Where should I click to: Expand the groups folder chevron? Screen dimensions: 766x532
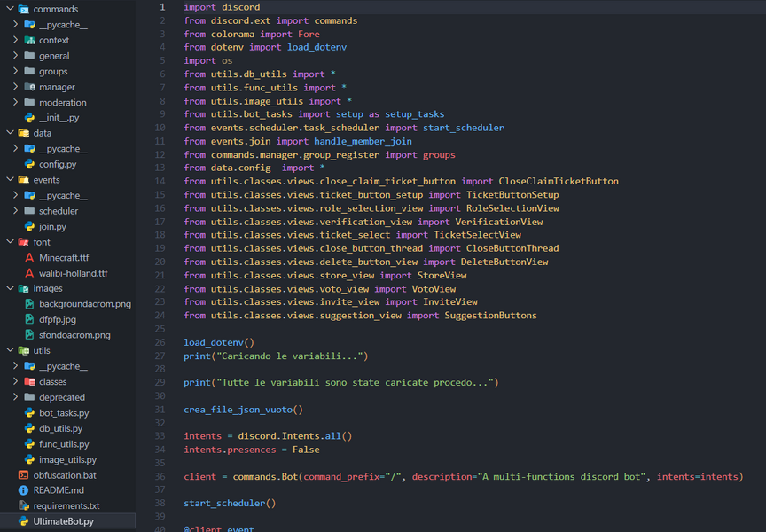pos(16,71)
